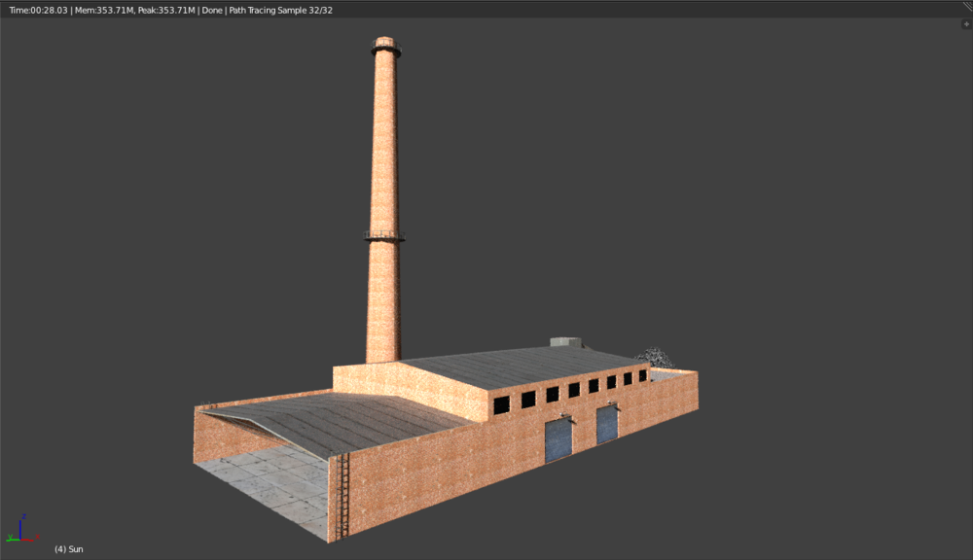Click the blue Z axis on the orientation gizmo
This screenshot has height=560, width=973.
click(20, 527)
